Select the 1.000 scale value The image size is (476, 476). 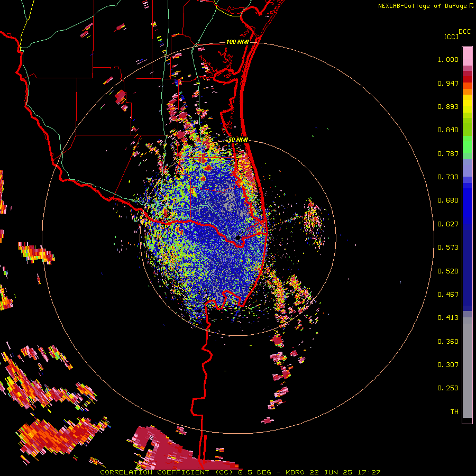point(448,59)
